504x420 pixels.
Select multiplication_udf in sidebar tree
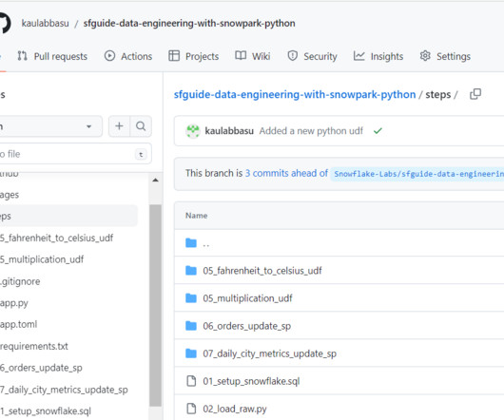[x=42, y=259]
